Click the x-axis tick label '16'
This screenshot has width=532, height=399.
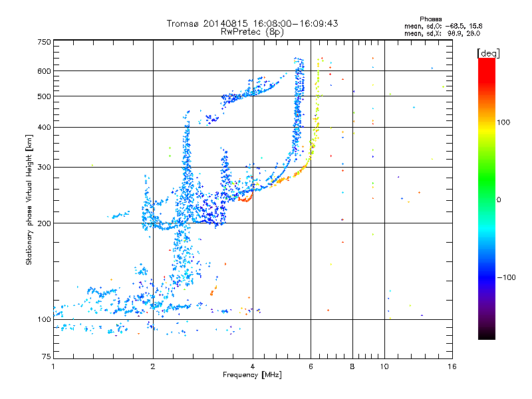tap(452, 366)
